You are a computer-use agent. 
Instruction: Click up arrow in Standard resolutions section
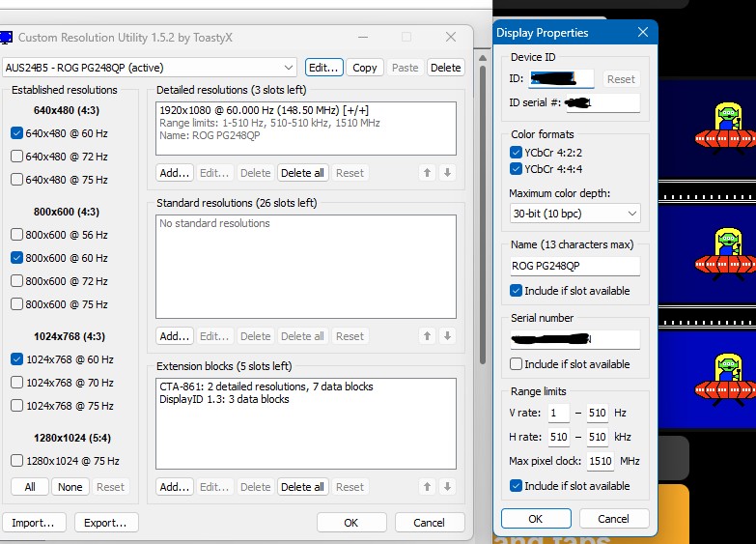pyautogui.click(x=428, y=336)
